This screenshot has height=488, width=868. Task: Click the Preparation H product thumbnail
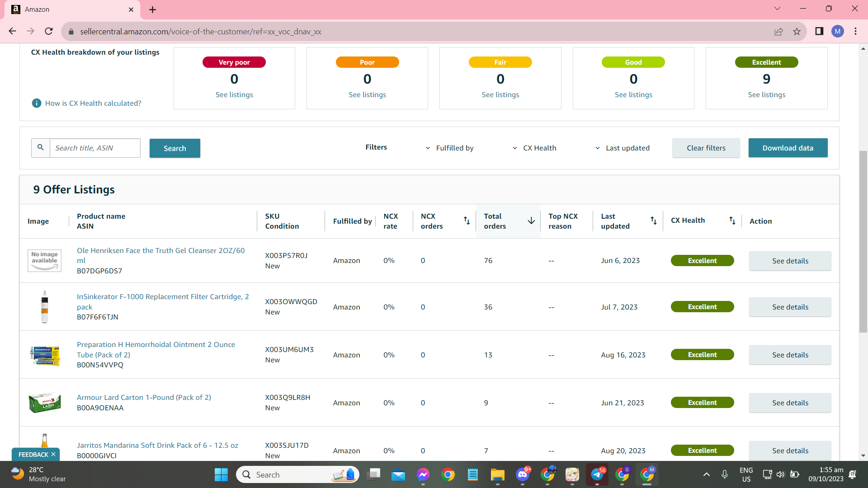click(x=45, y=356)
